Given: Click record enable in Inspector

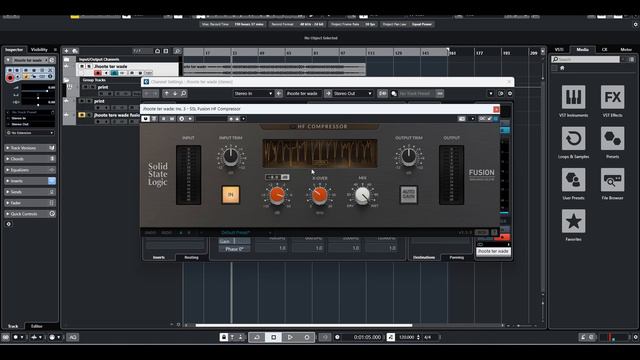Looking at the screenshot, I should (10, 78).
